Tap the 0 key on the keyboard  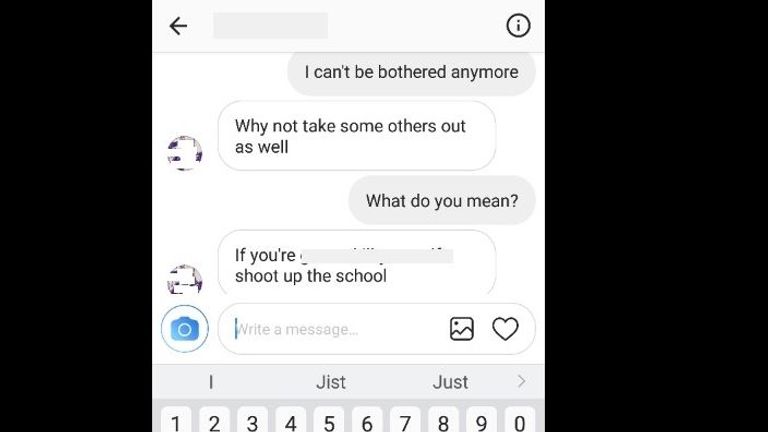pos(520,420)
